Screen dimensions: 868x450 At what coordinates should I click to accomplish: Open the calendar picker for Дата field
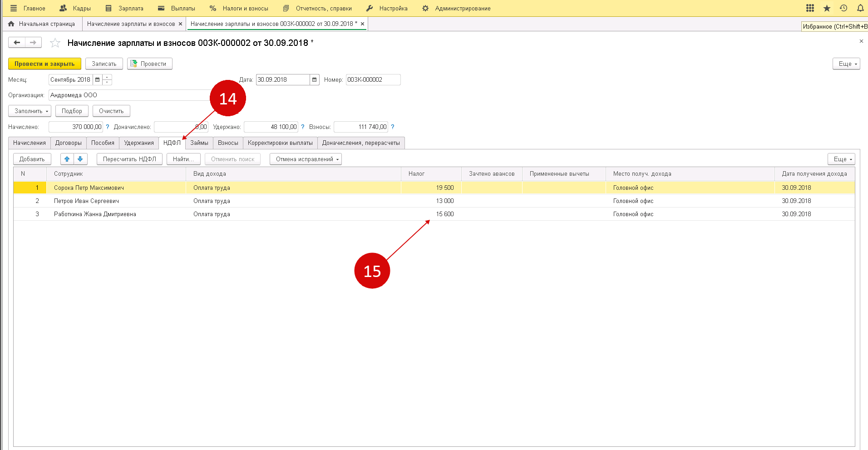(315, 80)
